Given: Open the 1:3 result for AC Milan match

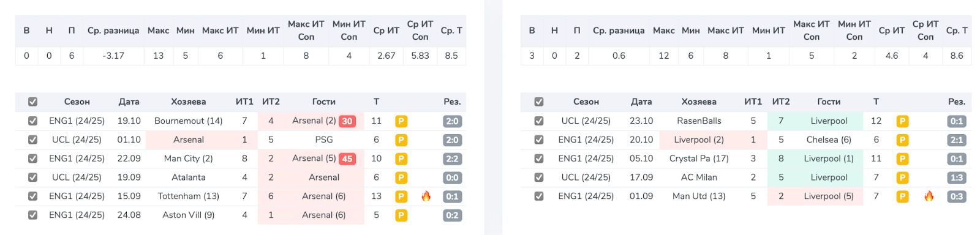Looking at the screenshot, I should [x=957, y=177].
